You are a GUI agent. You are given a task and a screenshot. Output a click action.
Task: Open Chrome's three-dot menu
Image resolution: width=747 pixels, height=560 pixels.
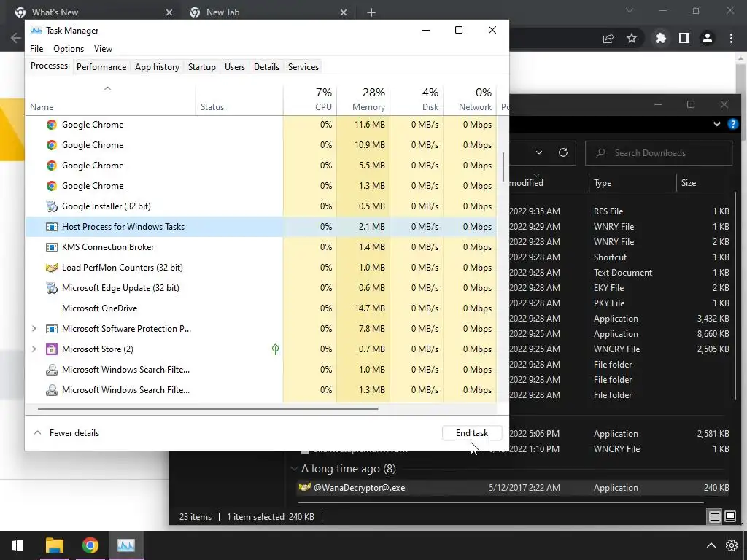point(731,38)
